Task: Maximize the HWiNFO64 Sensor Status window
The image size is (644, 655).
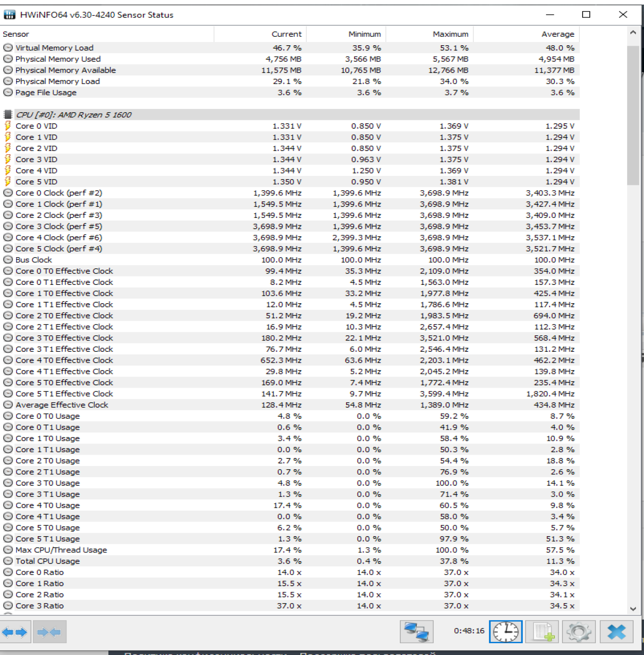Action: click(586, 15)
